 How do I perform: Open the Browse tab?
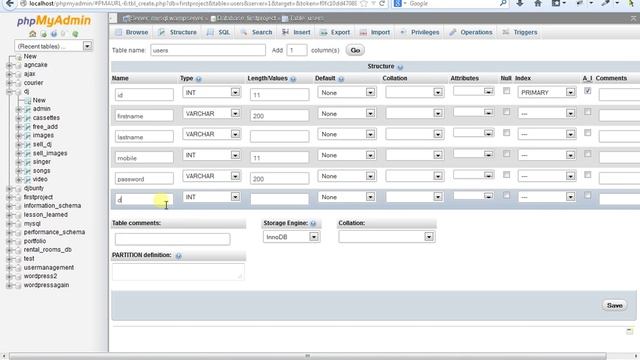[x=131, y=32]
